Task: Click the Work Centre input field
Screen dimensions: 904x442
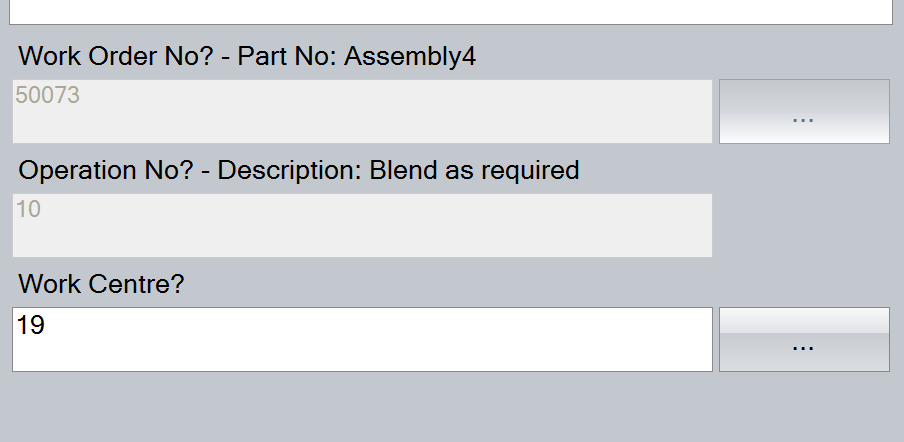Action: 362,339
